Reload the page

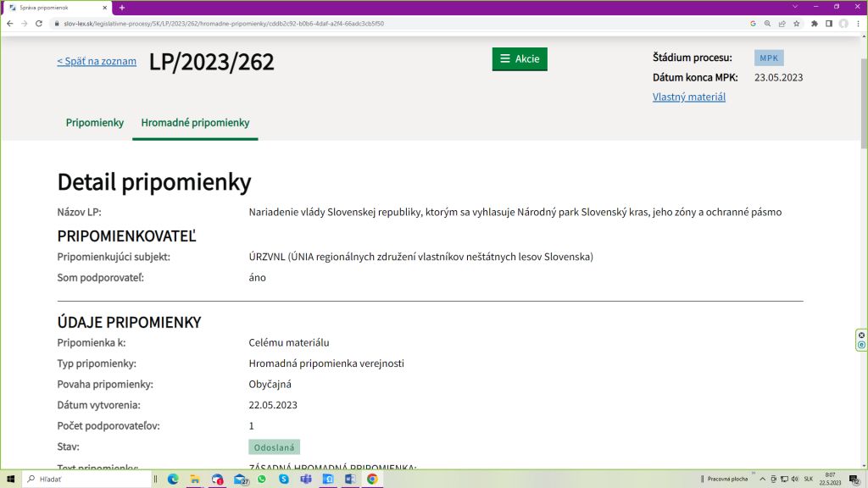(x=38, y=24)
